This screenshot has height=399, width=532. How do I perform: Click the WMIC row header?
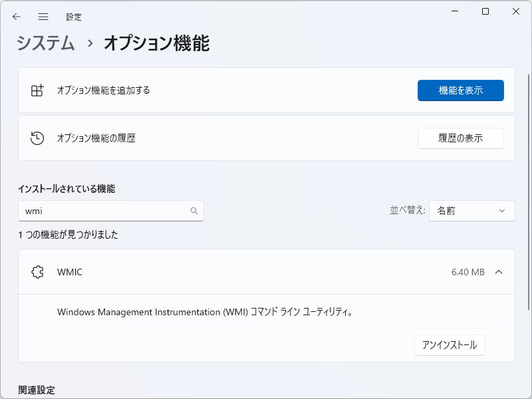(x=266, y=272)
